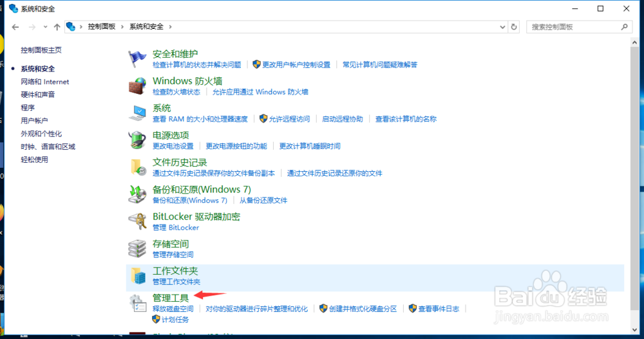Click the control panel icon in address bar
The width and height of the screenshot is (644, 339).
pos(71,26)
